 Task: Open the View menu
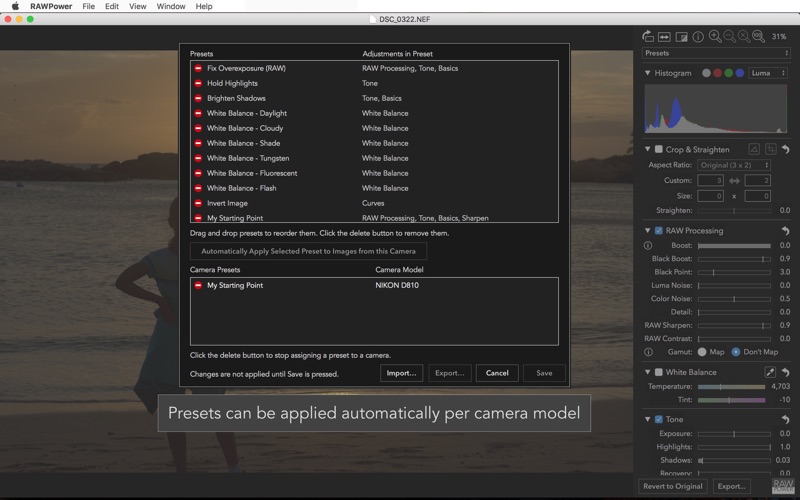point(138,6)
